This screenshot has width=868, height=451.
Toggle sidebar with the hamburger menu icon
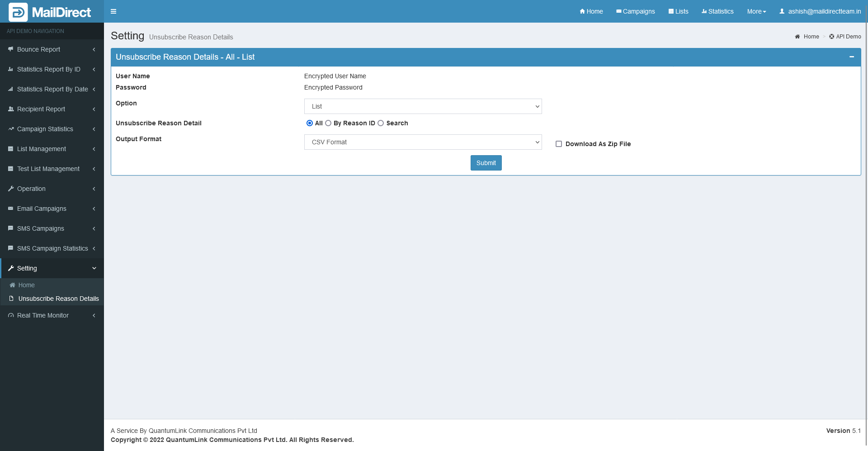pos(113,11)
